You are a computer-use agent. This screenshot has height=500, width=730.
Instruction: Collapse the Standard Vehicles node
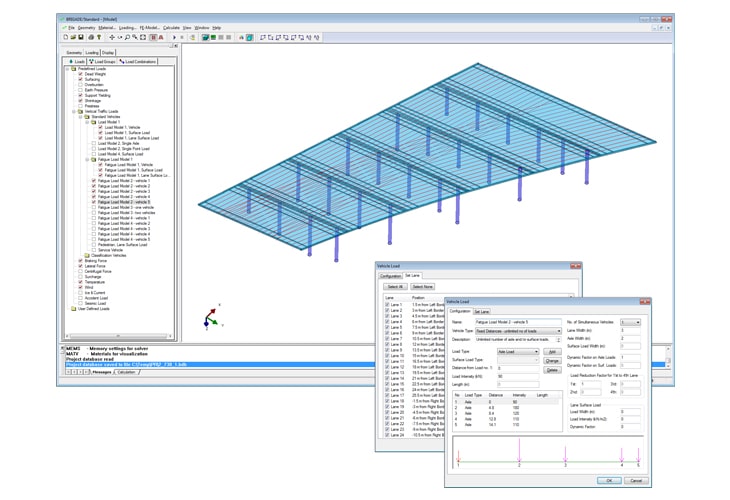81,117
